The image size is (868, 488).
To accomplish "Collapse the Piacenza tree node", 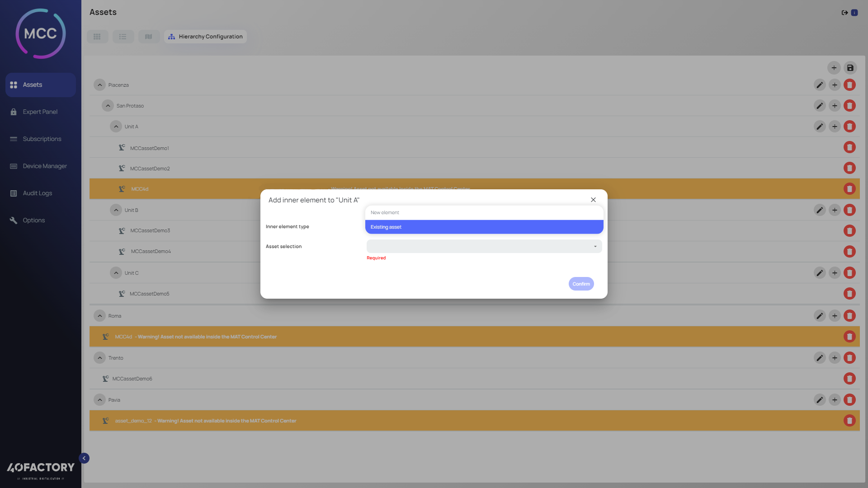I will (x=100, y=85).
